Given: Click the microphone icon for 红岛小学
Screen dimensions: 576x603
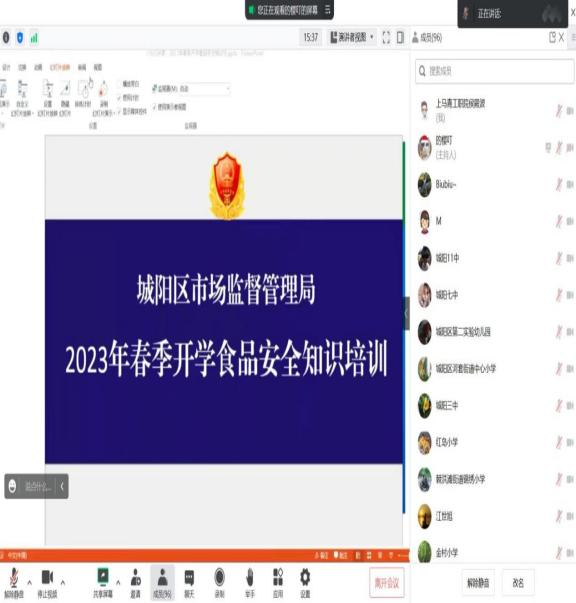Looking at the screenshot, I should pos(559,443).
